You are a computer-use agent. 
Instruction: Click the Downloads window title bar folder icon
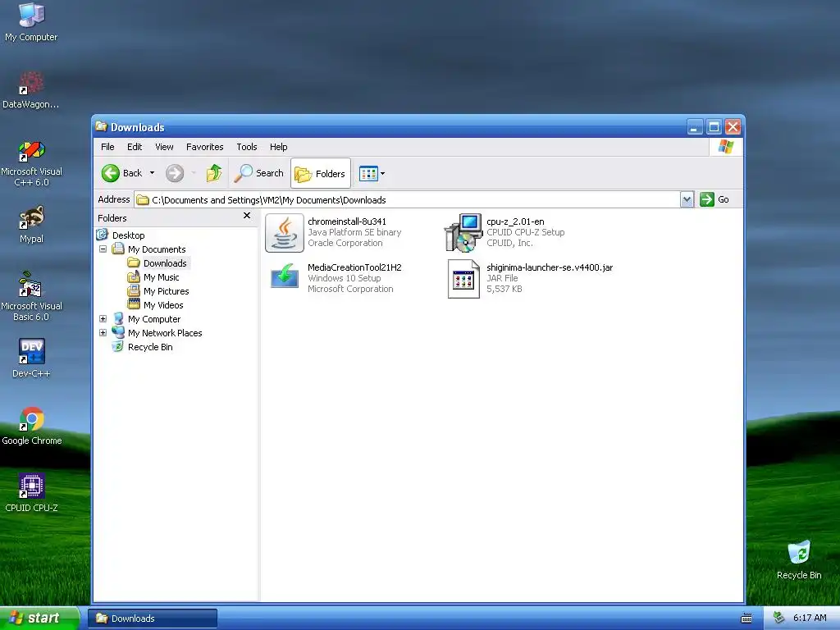click(x=101, y=126)
